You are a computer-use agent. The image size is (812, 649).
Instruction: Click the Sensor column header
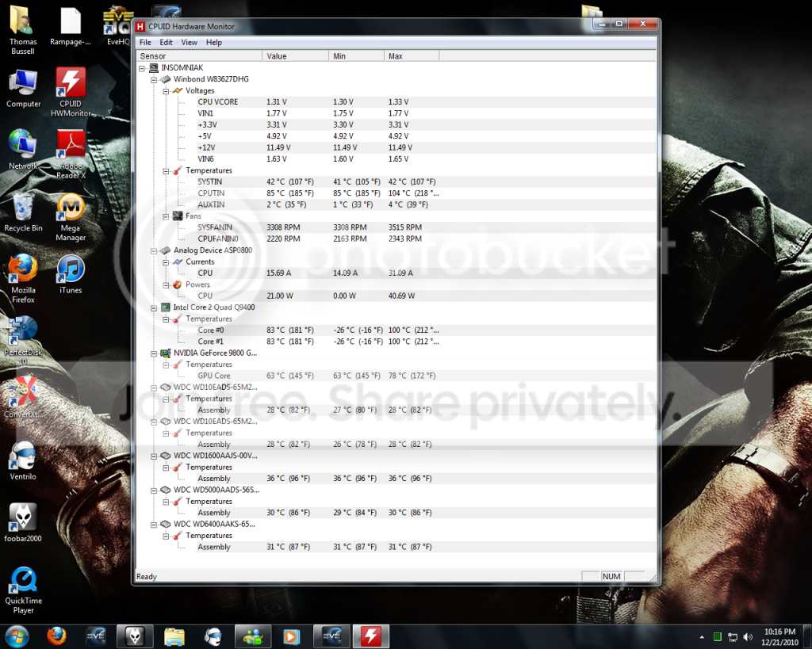[199, 56]
